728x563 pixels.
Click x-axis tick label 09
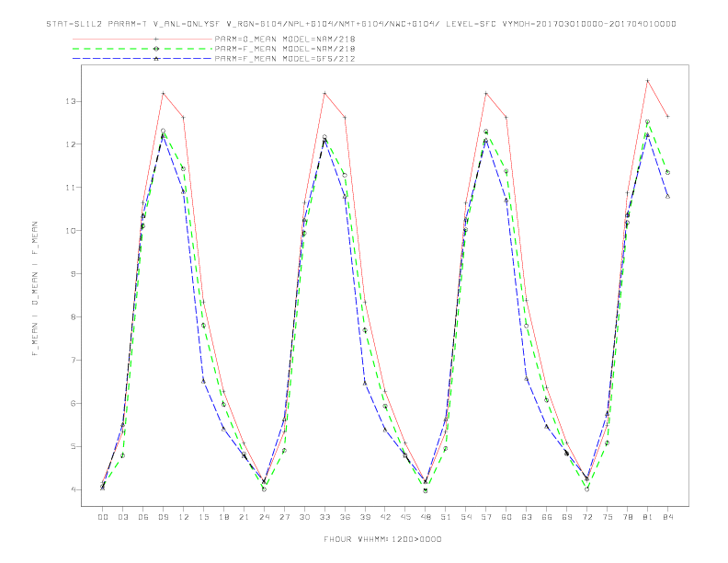pyautogui.click(x=163, y=517)
